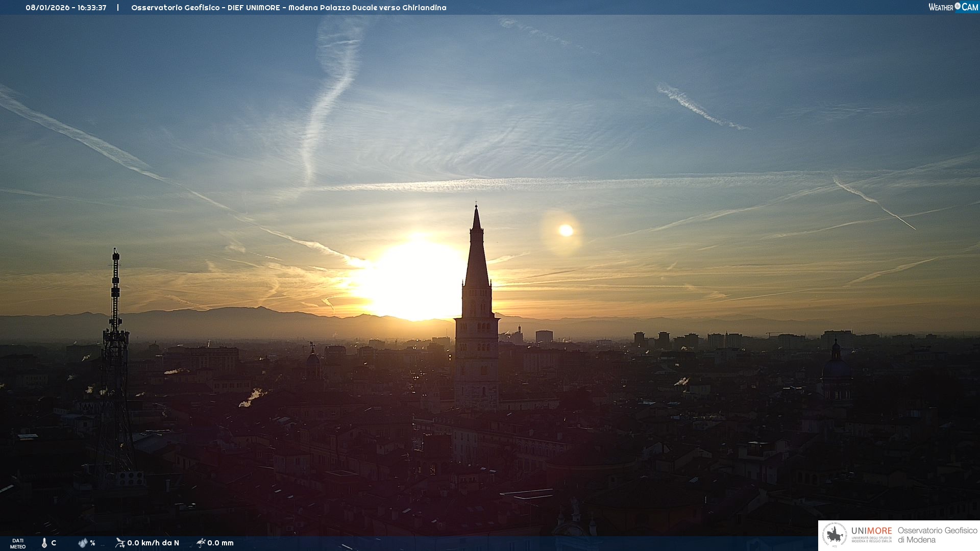Click the humidity percent reading
Image resolution: width=980 pixels, height=551 pixels.
(92, 543)
